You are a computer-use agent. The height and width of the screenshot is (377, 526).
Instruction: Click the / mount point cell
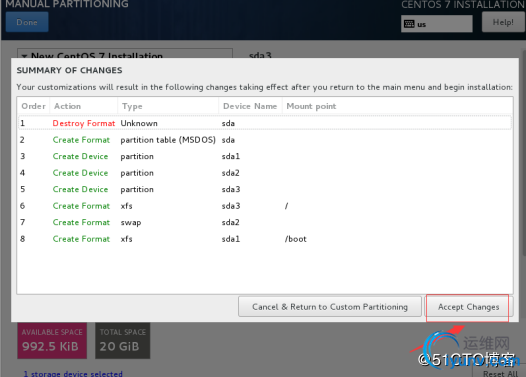(286, 206)
